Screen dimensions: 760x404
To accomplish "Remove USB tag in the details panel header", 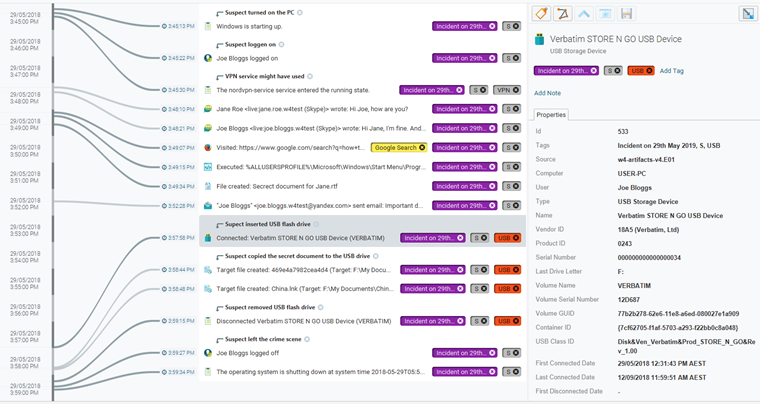I will point(649,71).
